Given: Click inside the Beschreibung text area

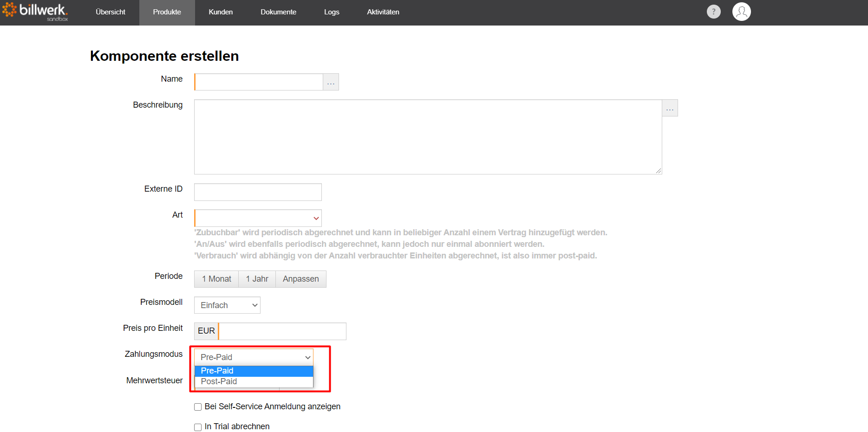Looking at the screenshot, I should (x=428, y=137).
